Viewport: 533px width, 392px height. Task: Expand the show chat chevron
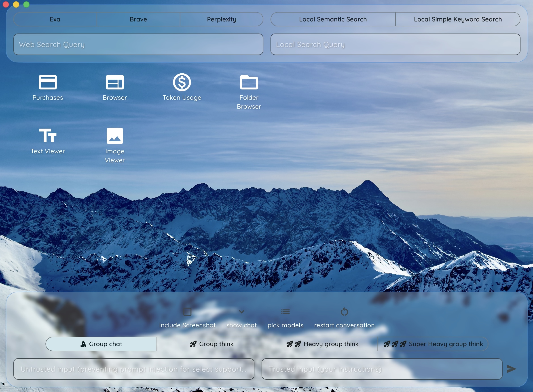[x=241, y=312]
